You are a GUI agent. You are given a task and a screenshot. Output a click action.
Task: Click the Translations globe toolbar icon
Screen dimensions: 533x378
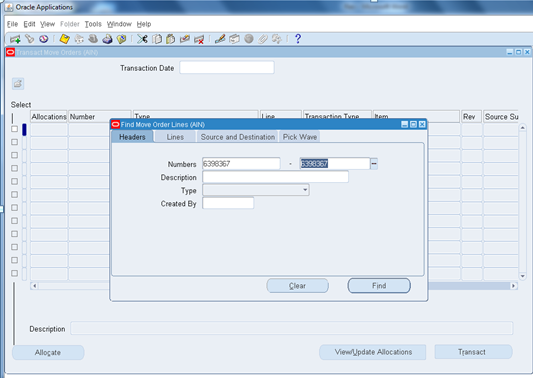point(249,39)
